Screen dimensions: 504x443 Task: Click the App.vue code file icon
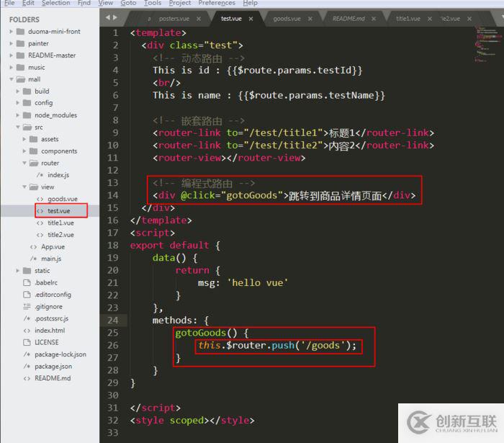pos(33,247)
